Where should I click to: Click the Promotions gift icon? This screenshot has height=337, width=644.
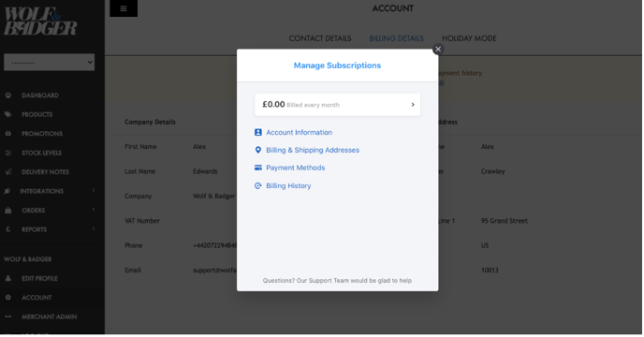click(8, 134)
